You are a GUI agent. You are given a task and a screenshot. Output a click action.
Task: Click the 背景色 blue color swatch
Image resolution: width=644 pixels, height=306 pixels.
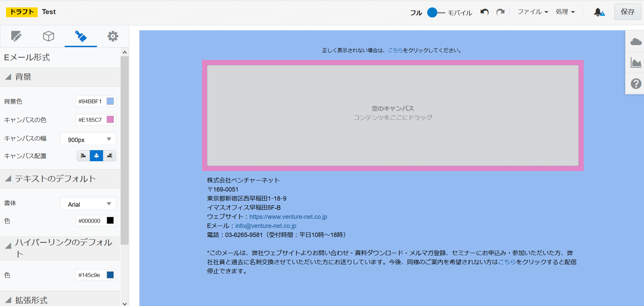coord(110,101)
